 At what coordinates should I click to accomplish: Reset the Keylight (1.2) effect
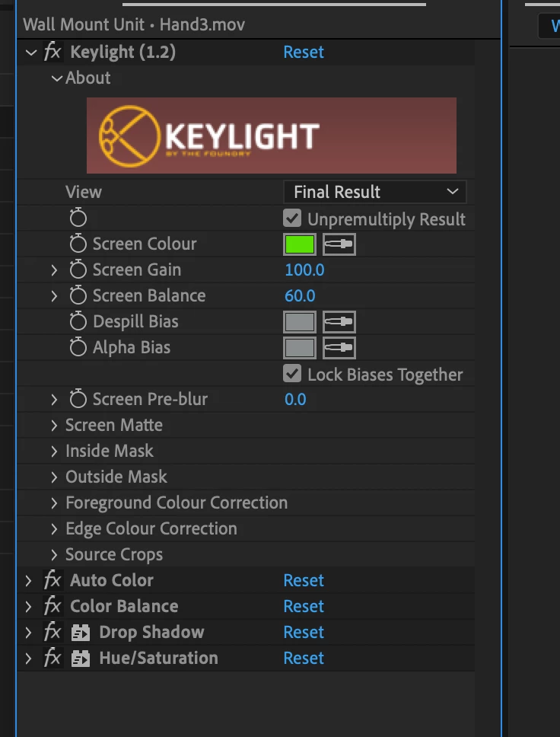304,52
